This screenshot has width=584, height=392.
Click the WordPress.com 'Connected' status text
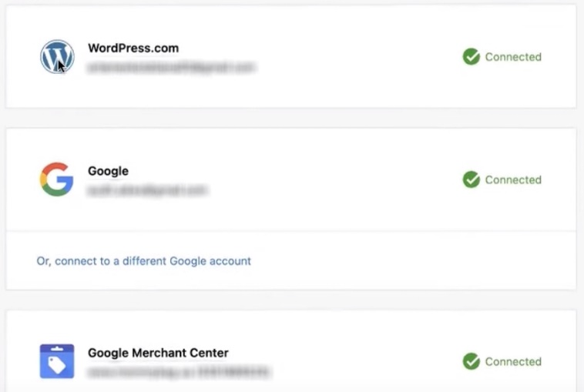pos(513,57)
